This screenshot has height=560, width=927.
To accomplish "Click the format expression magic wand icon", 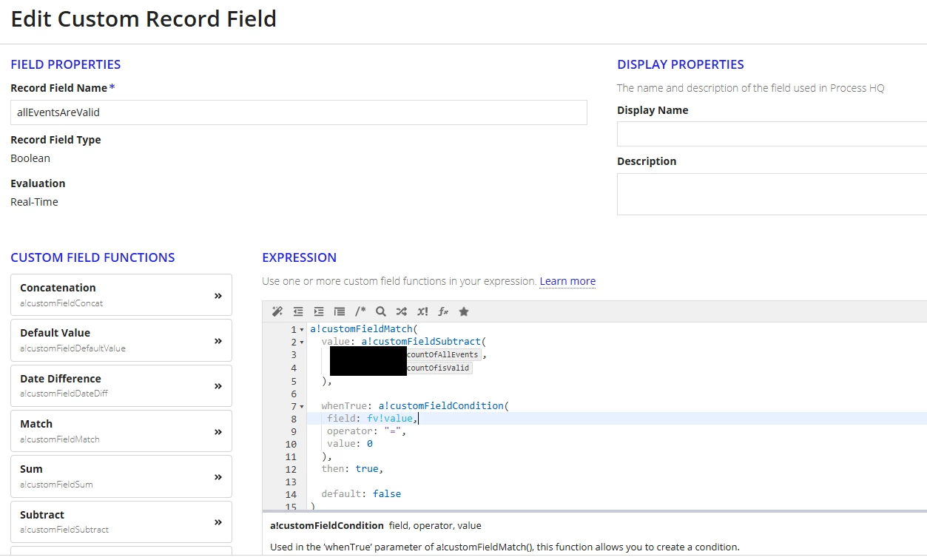I will click(x=277, y=311).
